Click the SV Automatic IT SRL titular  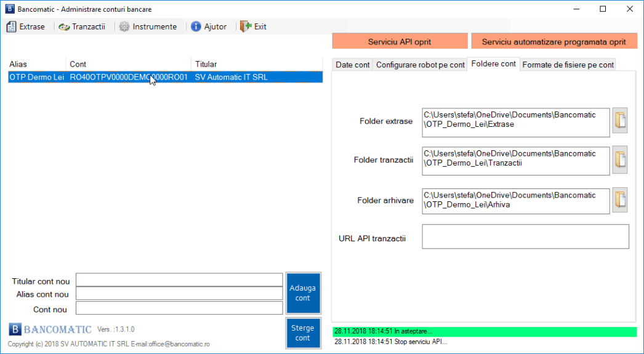coord(231,77)
